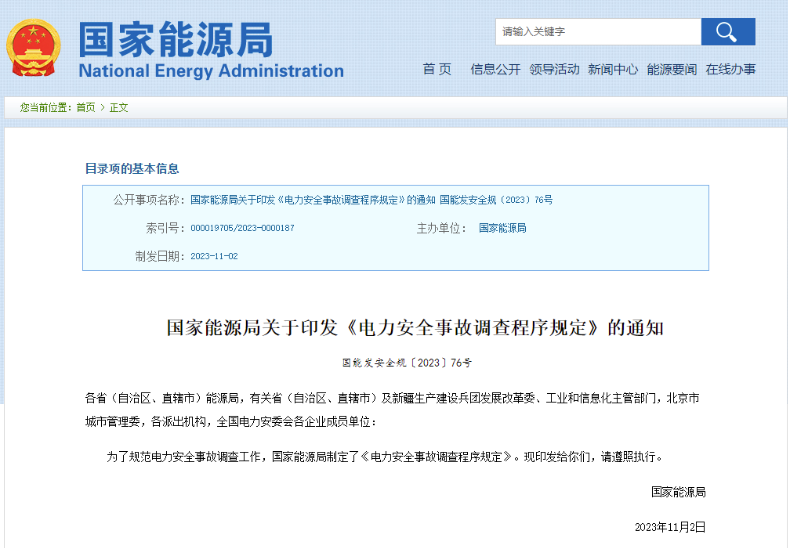Click the bold article headline
This screenshot has width=788, height=548.
414,328
